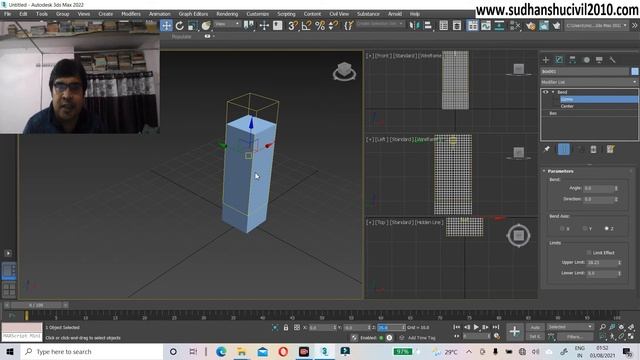Toggle Angle Snap
640x360 pixels.
[306, 26]
